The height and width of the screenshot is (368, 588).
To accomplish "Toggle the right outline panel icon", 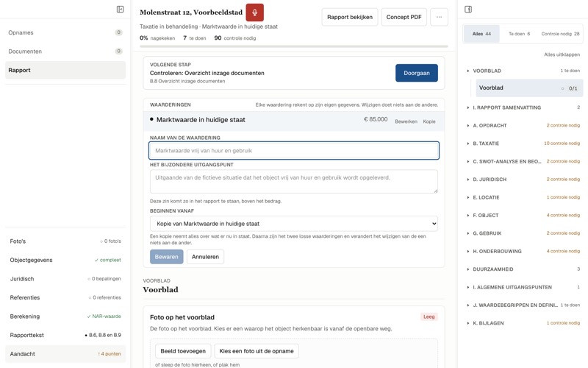I will (x=468, y=10).
